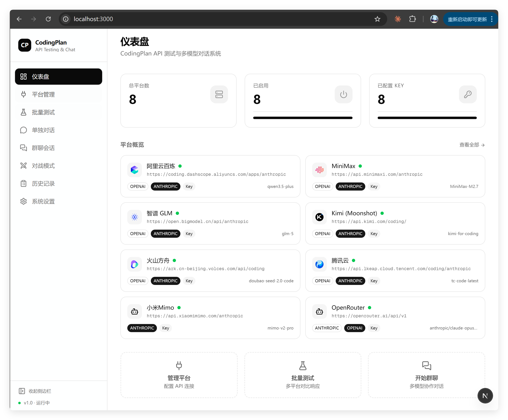
Task: Click the MiniMax waveform logo icon
Action: coord(319,170)
